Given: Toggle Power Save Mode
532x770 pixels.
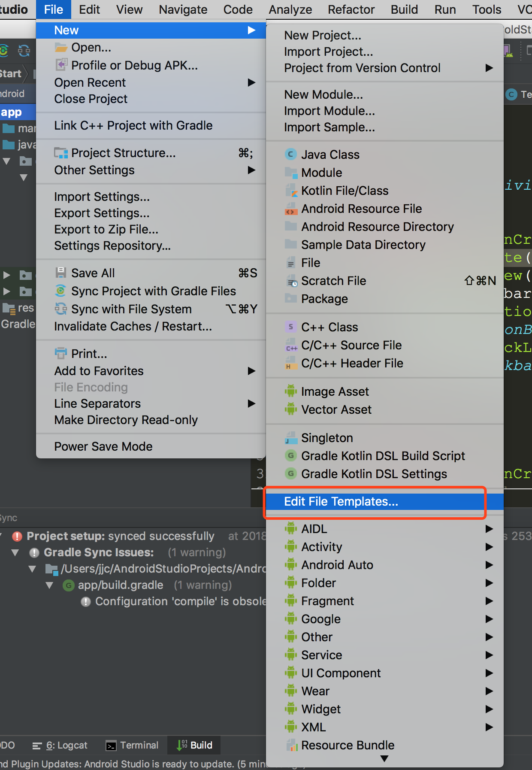Looking at the screenshot, I should 103,446.
